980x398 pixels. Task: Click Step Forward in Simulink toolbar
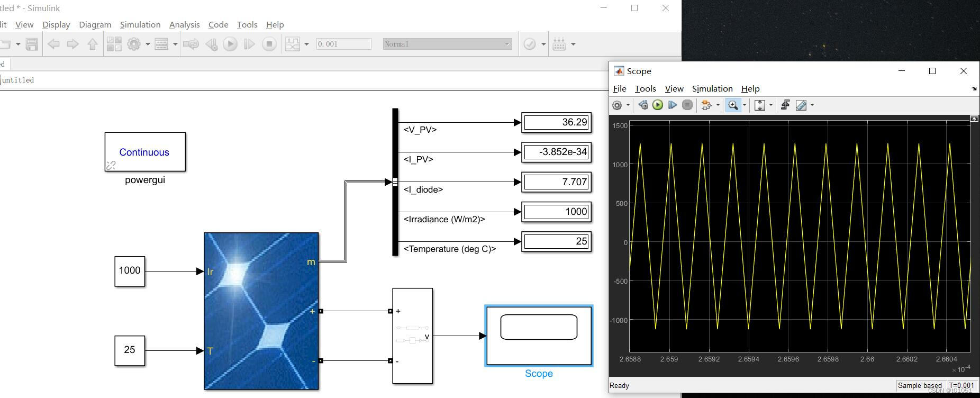point(249,44)
